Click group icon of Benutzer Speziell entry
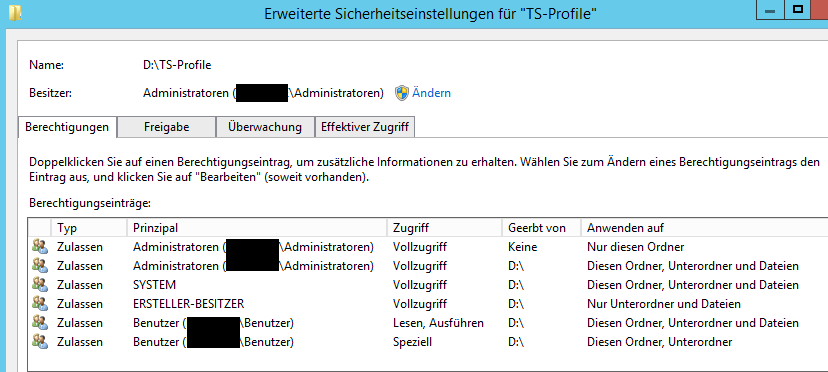The height and width of the screenshot is (372, 828). click(40, 342)
